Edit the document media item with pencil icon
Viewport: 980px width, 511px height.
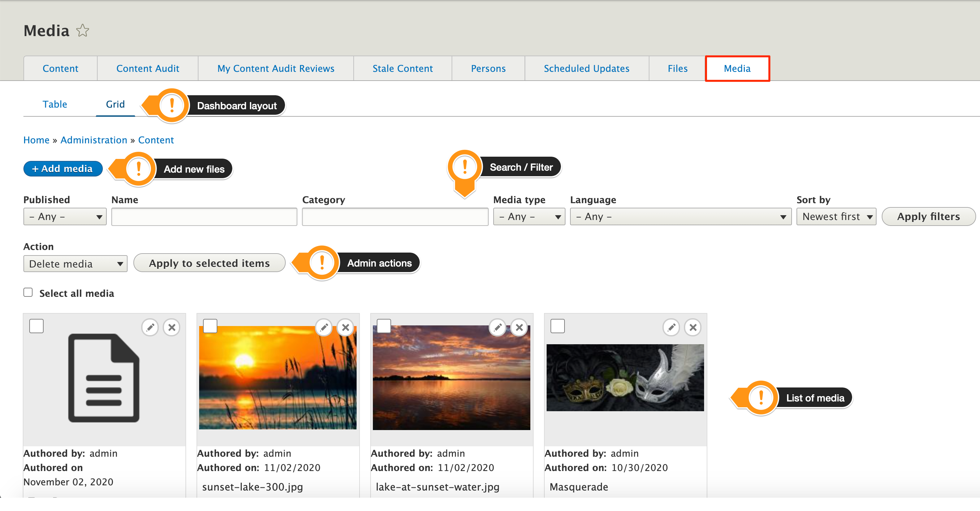click(x=150, y=327)
